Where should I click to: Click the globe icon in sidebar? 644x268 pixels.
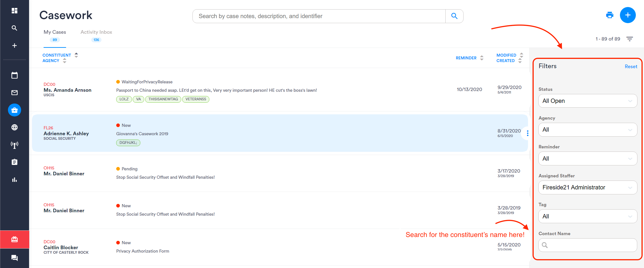tap(15, 127)
